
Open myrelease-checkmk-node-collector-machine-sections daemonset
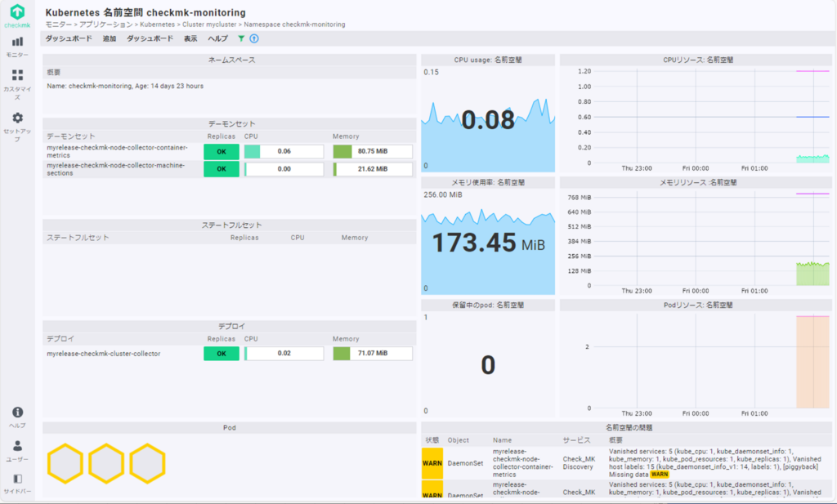click(x=116, y=169)
